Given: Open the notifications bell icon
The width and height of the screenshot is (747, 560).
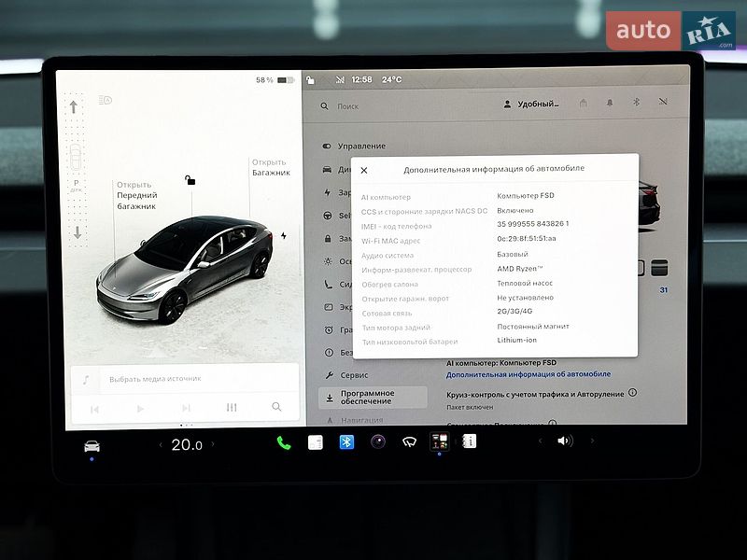Looking at the screenshot, I should [x=610, y=103].
